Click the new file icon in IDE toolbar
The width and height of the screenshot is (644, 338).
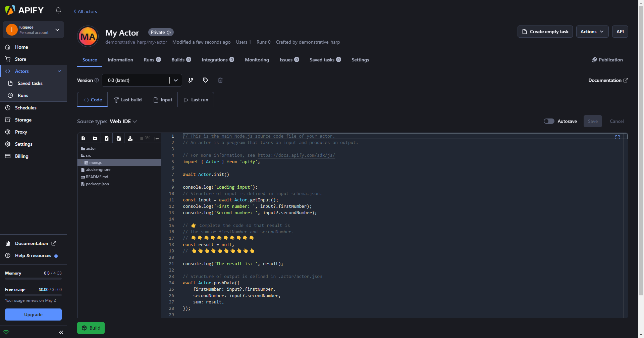coord(83,138)
